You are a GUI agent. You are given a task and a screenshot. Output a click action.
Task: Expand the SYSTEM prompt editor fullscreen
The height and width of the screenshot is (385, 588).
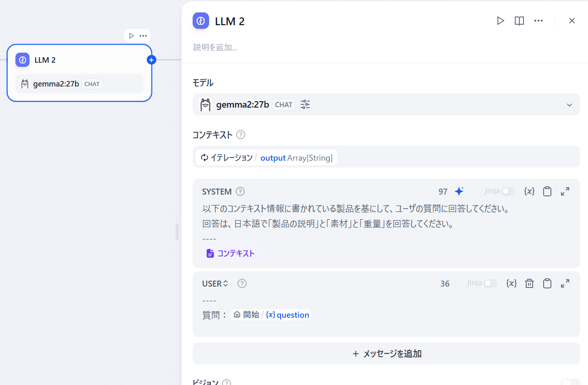pos(565,191)
